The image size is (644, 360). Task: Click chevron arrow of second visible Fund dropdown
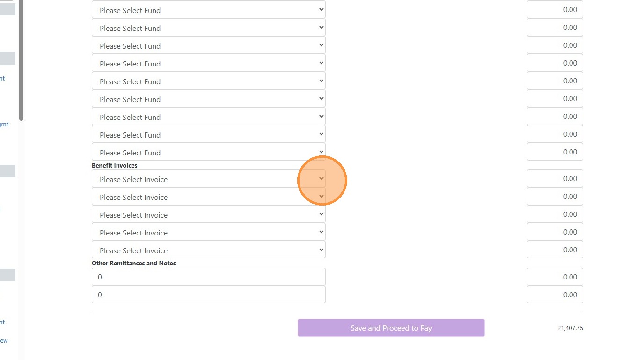(321, 28)
